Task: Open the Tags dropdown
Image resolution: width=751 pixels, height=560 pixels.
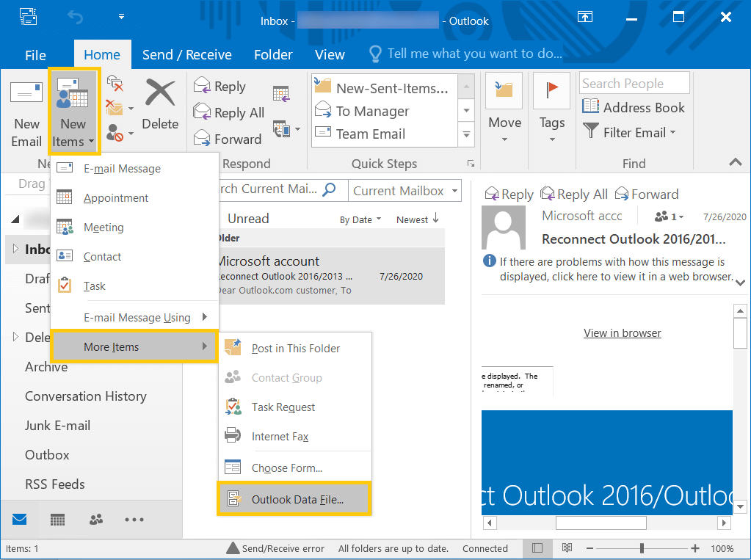Action: pyautogui.click(x=552, y=109)
